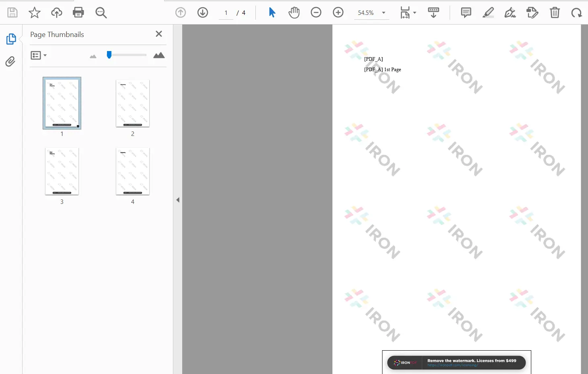Click the '[PDF_A] 1st Page' text
Screen dimensions: 588x374
[382, 70]
